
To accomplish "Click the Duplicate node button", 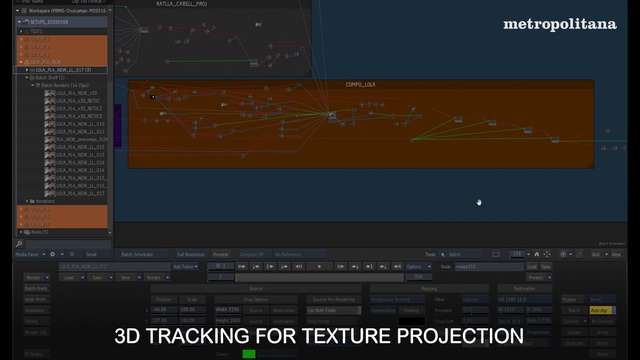I will (574, 343).
